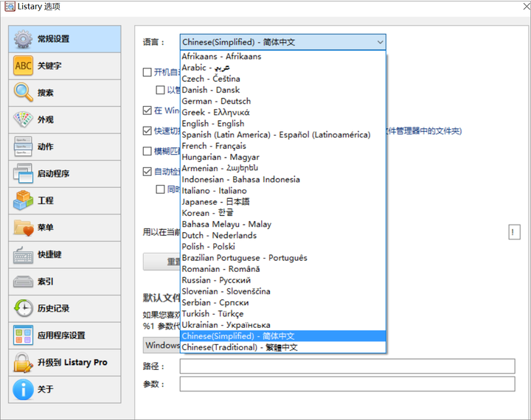Image resolution: width=531 pixels, height=420 pixels.
Task: Focus the 路径 path input field
Action: [347, 366]
